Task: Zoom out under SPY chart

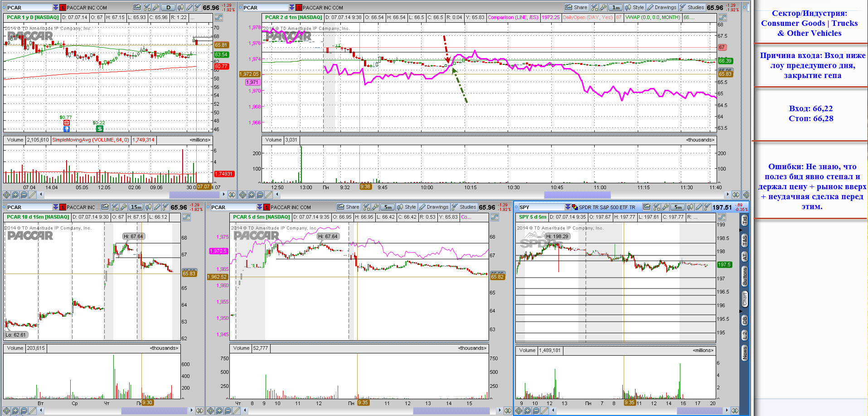Action: pyautogui.click(x=536, y=411)
